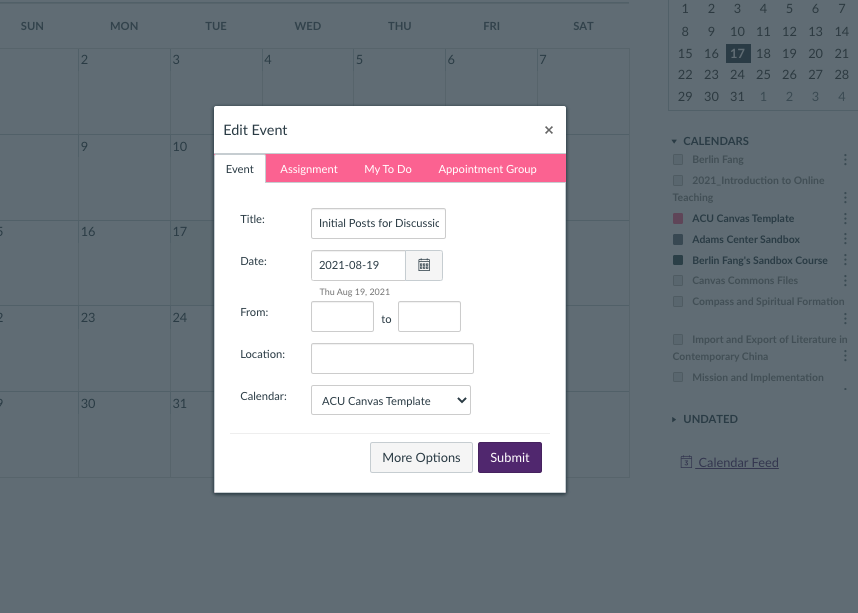The width and height of the screenshot is (858, 613).
Task: Open options menu for Berlin Fang calendar
Action: (x=845, y=160)
